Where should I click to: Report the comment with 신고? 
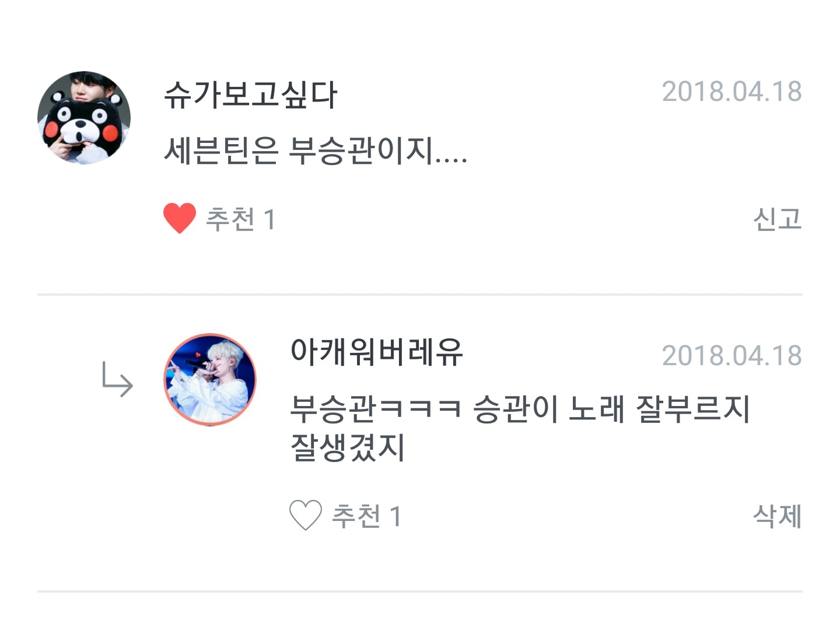coord(777,219)
